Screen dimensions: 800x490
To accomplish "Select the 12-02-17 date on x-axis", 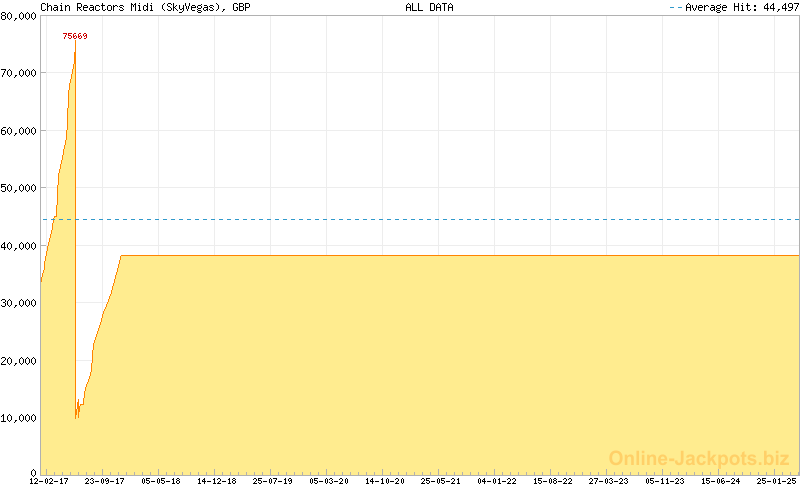I will pos(48,481).
